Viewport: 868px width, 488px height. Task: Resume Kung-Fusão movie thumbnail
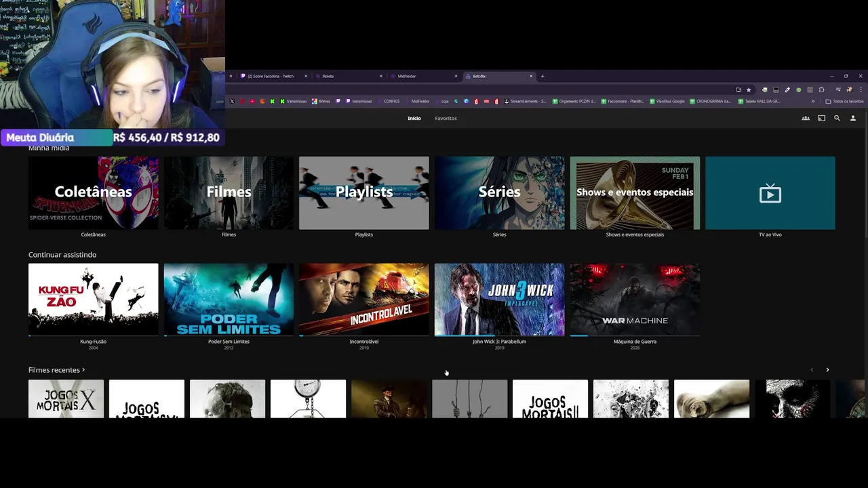(x=93, y=300)
